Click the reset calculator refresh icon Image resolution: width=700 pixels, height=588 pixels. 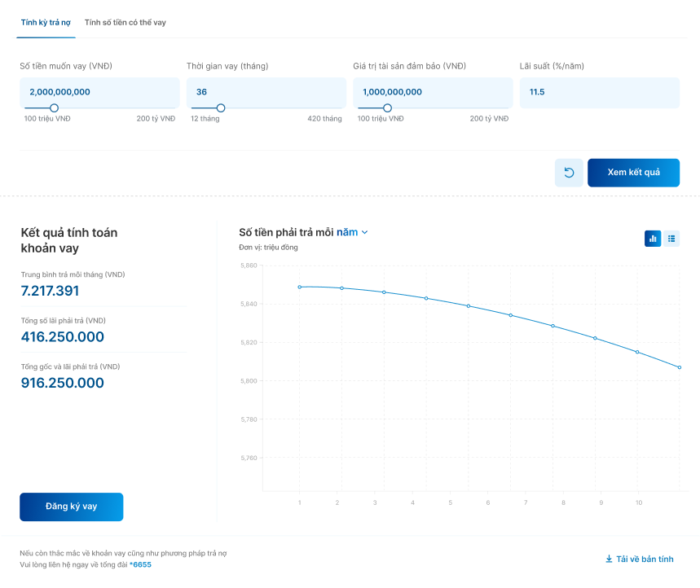click(569, 173)
